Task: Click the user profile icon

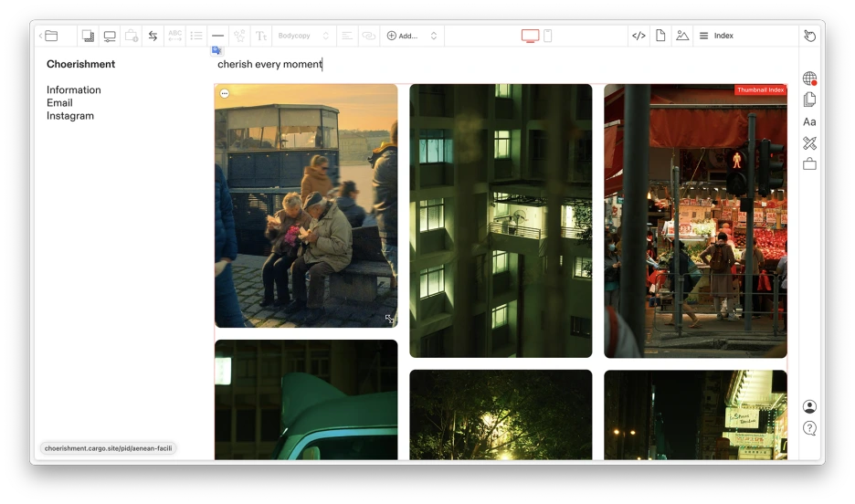Action: (809, 406)
